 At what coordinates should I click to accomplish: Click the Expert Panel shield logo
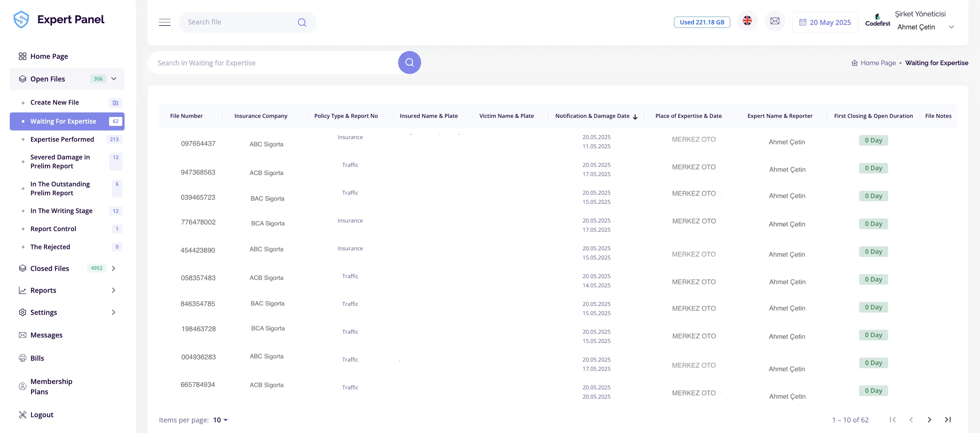pyautogui.click(x=21, y=19)
